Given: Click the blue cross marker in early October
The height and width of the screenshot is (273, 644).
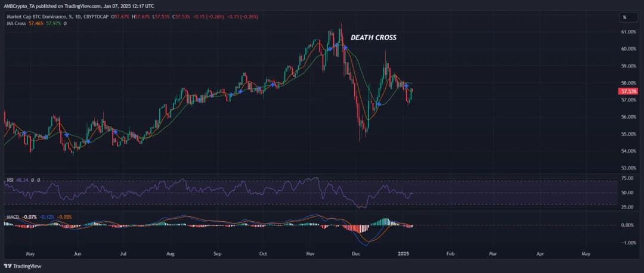Looking at the screenshot, I should [x=273, y=85].
